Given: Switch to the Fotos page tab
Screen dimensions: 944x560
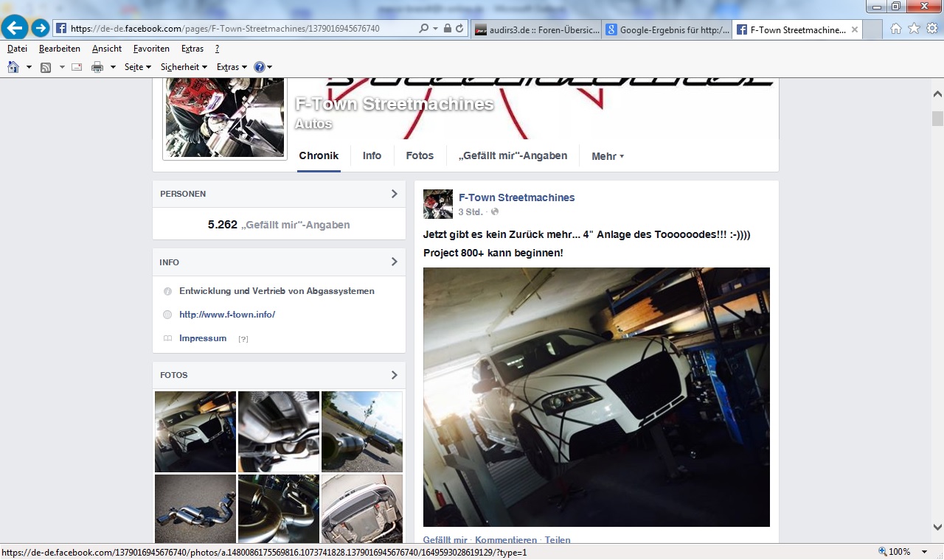Looking at the screenshot, I should click(420, 155).
